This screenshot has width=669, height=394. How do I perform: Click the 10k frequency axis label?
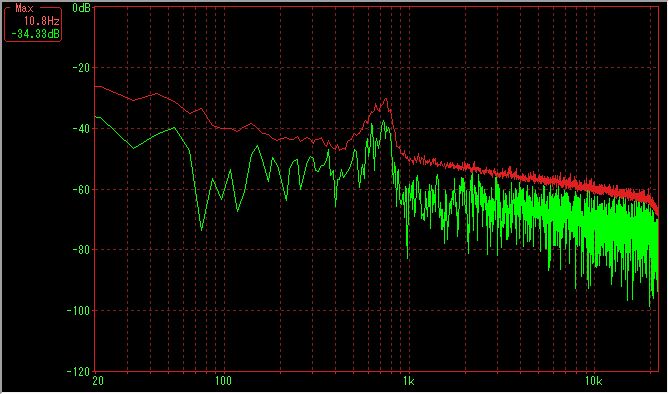(593, 381)
